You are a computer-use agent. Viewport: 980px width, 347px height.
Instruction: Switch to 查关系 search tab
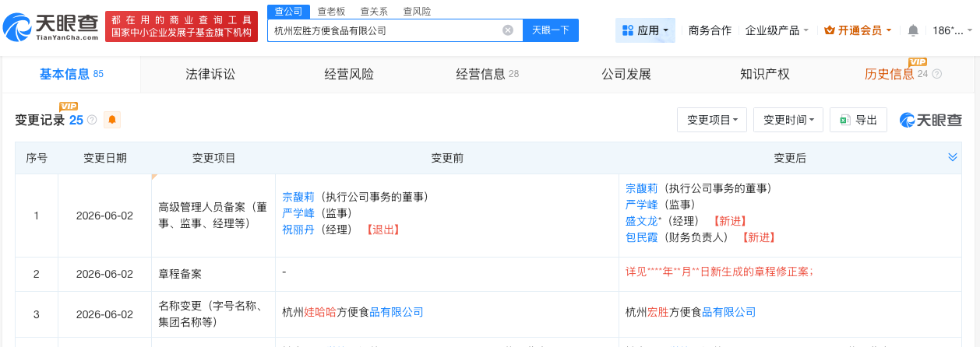point(374,11)
